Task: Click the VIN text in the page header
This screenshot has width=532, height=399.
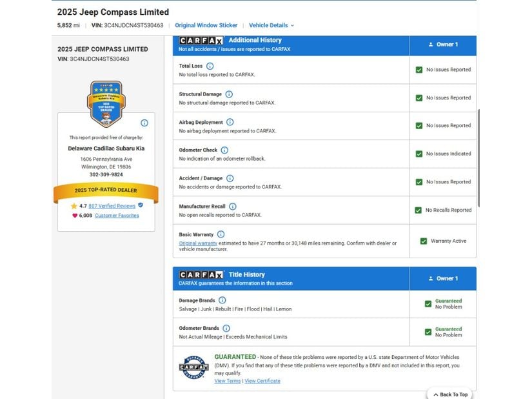Action: pos(127,25)
